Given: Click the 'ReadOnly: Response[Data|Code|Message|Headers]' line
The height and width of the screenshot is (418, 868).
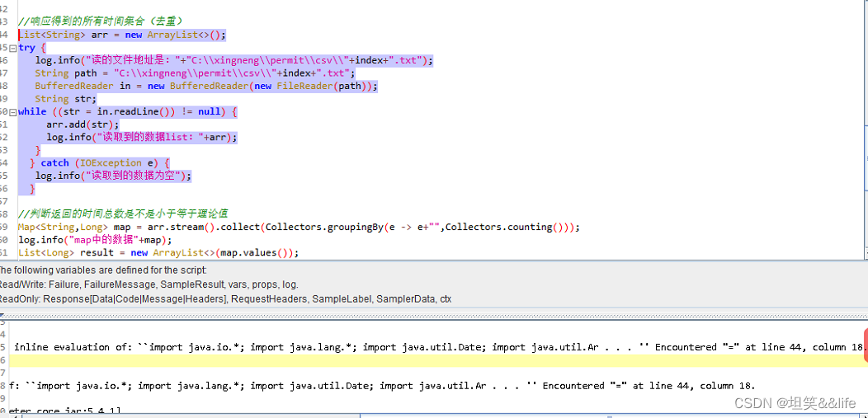Looking at the screenshot, I should pos(225,299).
